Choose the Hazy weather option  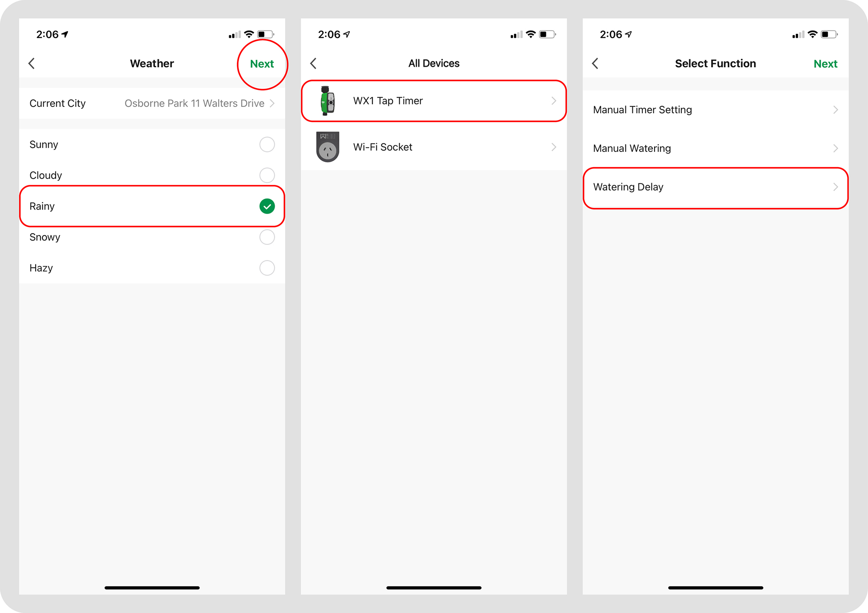(152, 268)
